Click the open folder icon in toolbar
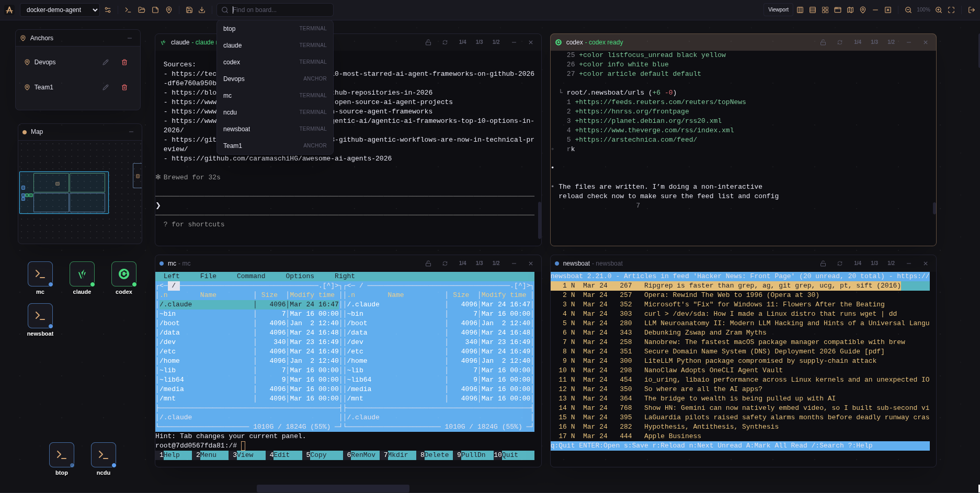The height and width of the screenshot is (493, 980). pos(142,10)
